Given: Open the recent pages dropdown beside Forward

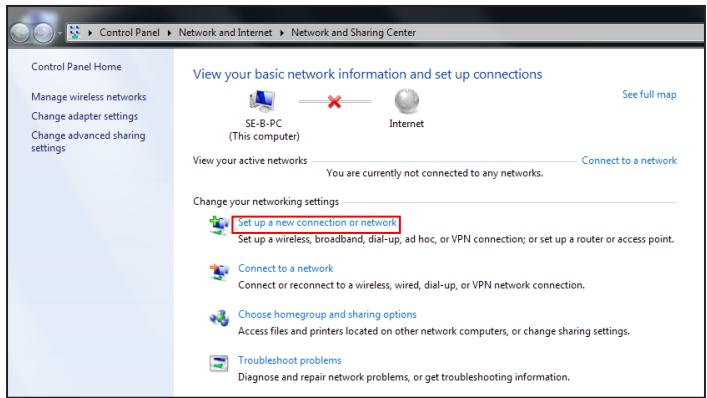Looking at the screenshot, I should coord(60,33).
